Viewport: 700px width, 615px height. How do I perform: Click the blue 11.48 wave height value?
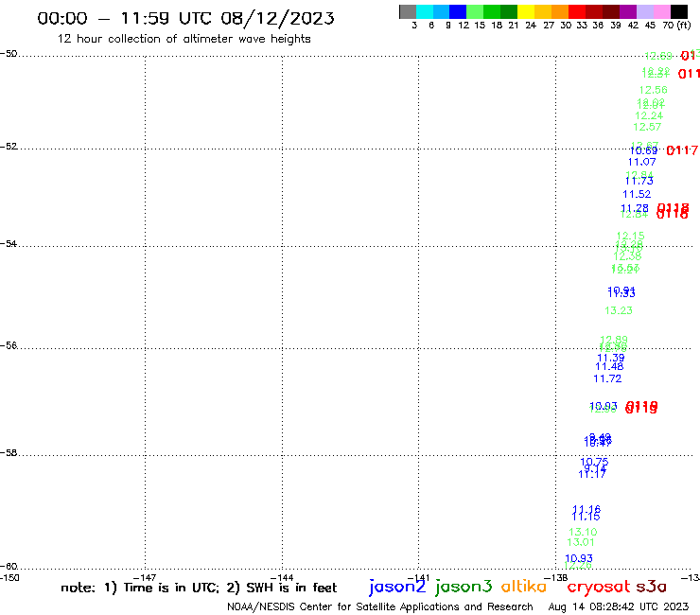pos(609,367)
